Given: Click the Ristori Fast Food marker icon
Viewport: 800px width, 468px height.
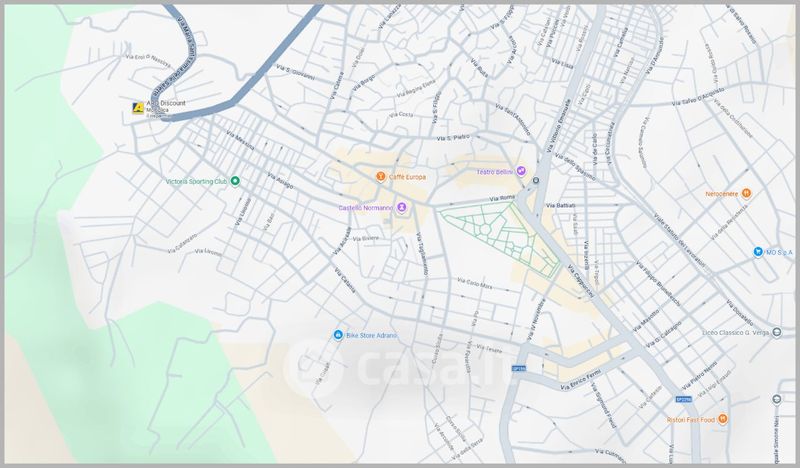Looking at the screenshot, I should [x=722, y=419].
